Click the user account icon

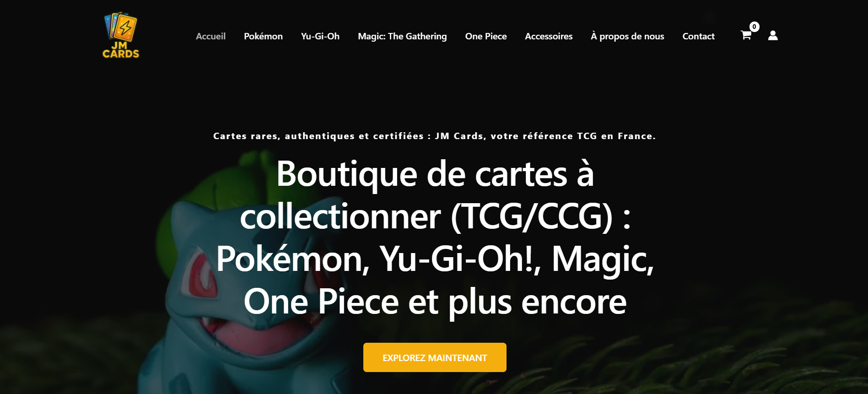pos(773,35)
